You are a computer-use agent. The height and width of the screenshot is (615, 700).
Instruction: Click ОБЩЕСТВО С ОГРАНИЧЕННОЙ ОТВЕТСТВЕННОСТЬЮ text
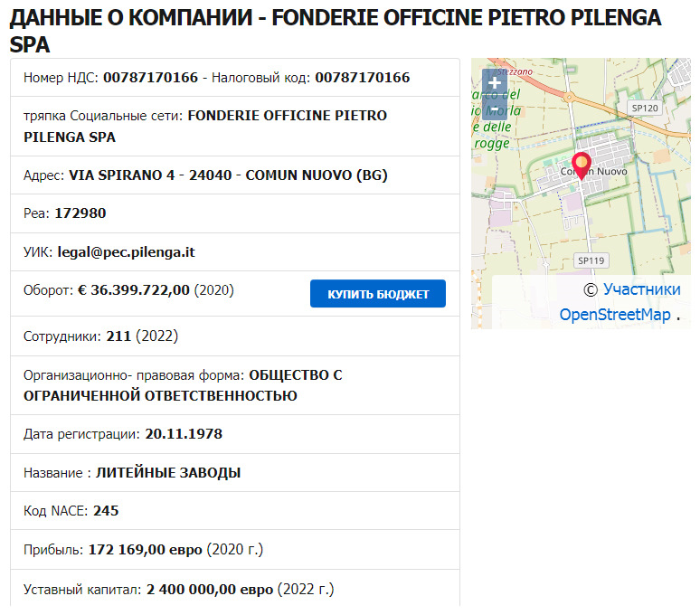tap(183, 385)
